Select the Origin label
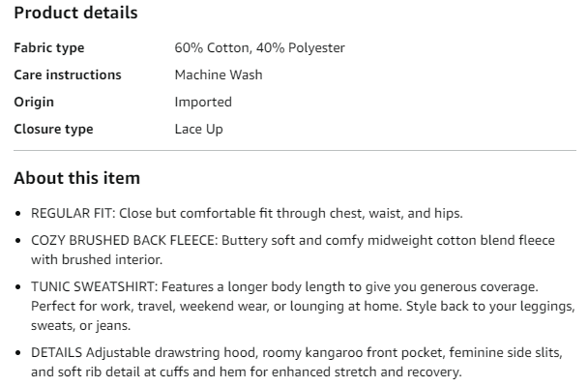Screen dimensions: 588x387 coord(34,102)
